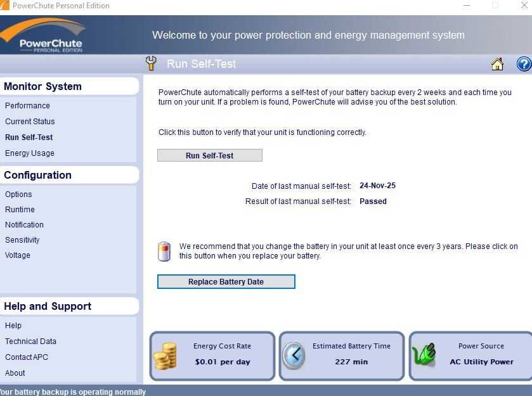The width and height of the screenshot is (532, 396).
Task: Click the wrench icon beside Run Self-Test title
Action: (x=151, y=63)
